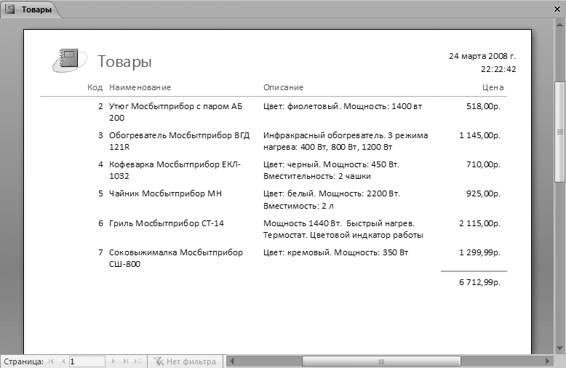Click the vertical scrollbar down arrow
This screenshot has width=566, height=368.
560,348
